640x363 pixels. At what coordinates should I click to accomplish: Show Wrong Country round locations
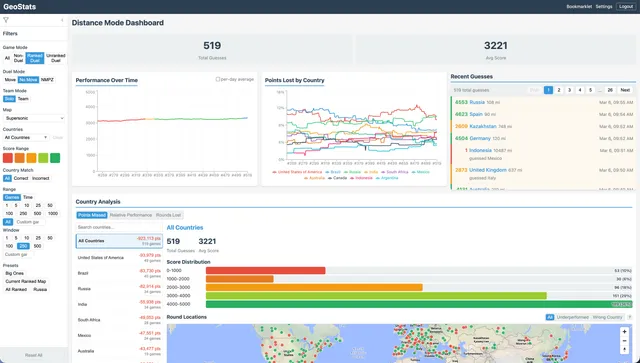(x=607, y=317)
